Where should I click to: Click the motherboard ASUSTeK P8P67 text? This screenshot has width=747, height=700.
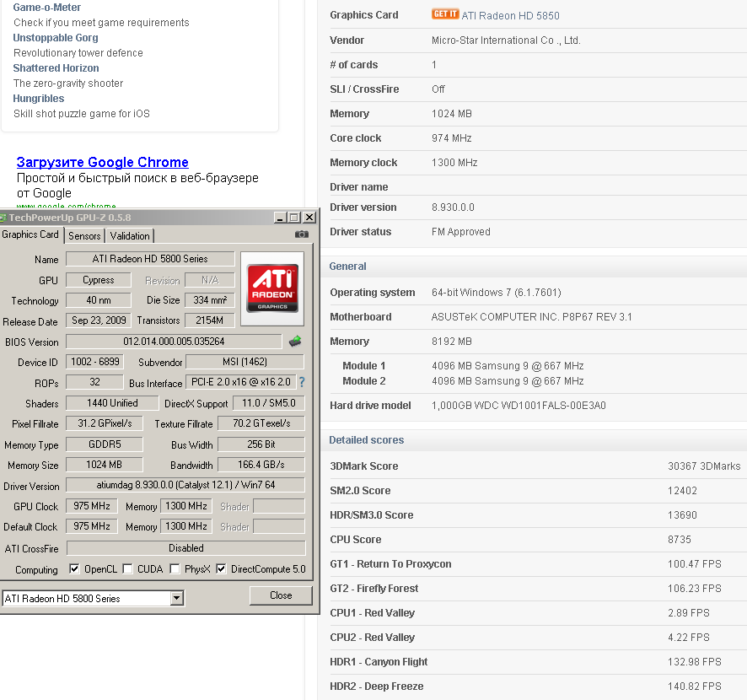532,317
